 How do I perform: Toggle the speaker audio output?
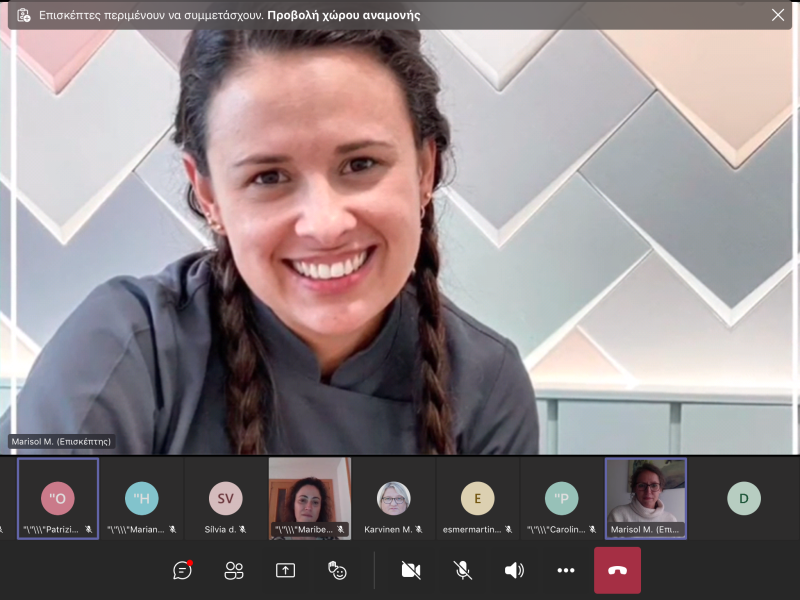point(514,570)
